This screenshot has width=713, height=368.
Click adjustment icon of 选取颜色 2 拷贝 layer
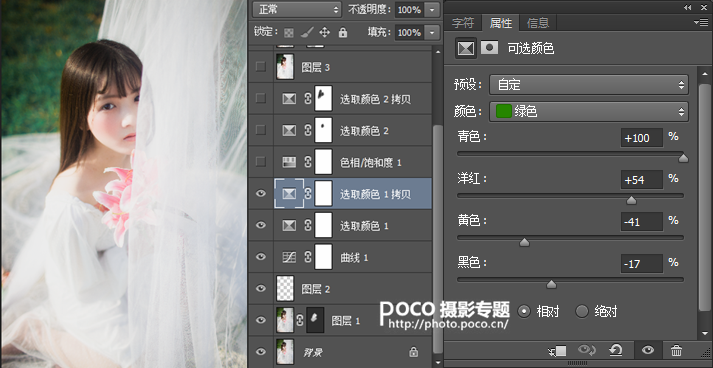point(289,99)
